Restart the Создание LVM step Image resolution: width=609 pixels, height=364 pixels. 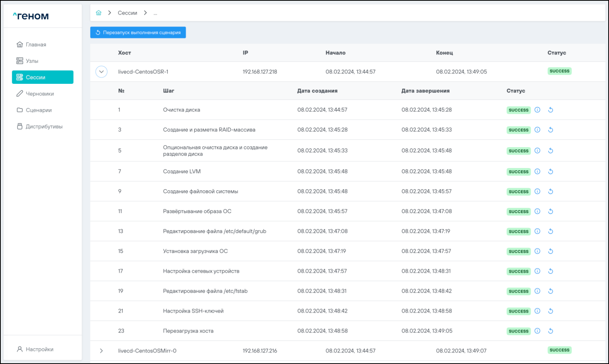coord(551,172)
